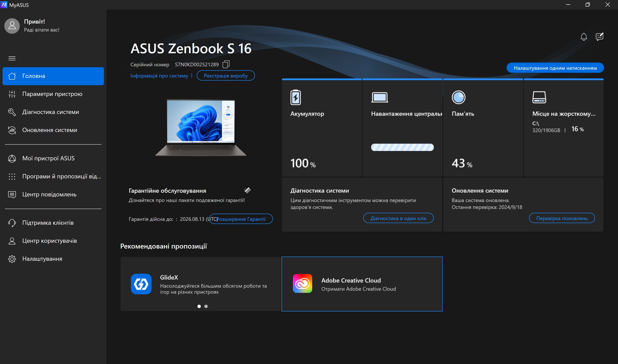Click the battery icon in Акумулятор card
Screen dimensions: 618x364
tap(295, 97)
